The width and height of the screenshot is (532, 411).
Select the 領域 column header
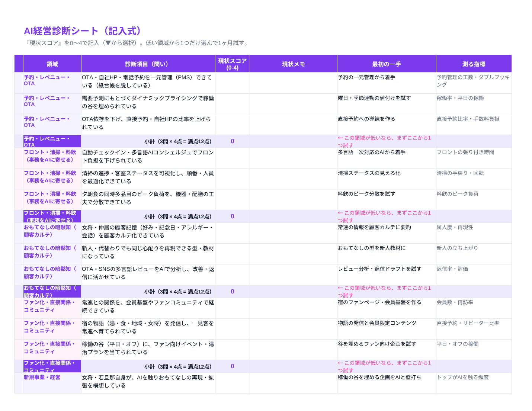coord(52,64)
